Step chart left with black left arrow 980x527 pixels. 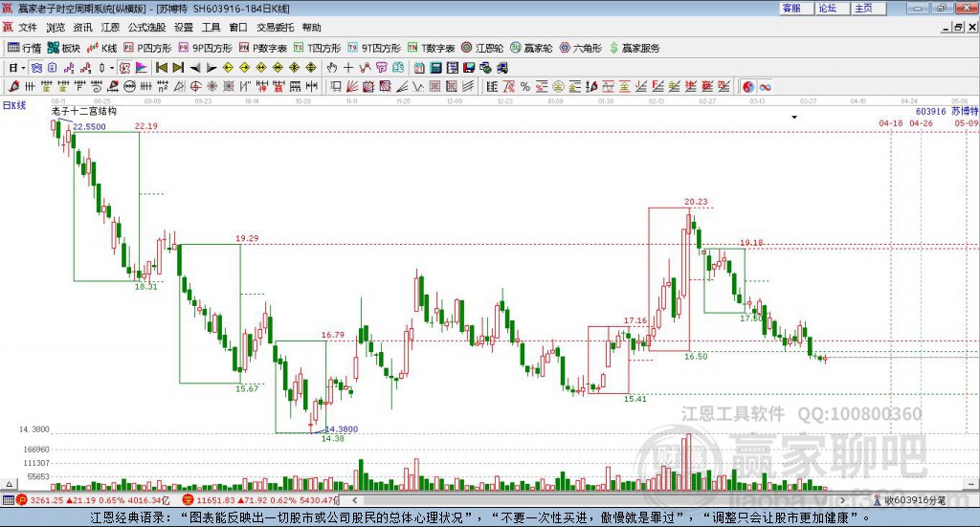coord(195,68)
